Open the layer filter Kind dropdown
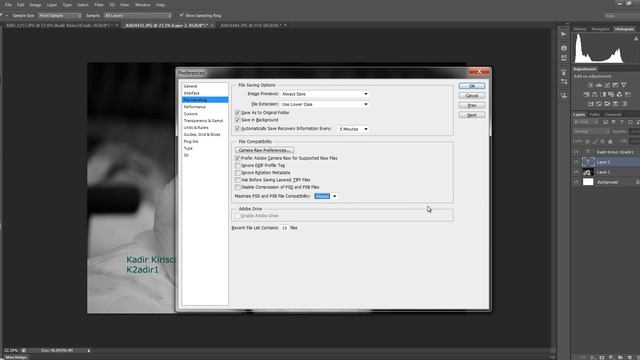This screenshot has width=640, height=360. [587, 122]
